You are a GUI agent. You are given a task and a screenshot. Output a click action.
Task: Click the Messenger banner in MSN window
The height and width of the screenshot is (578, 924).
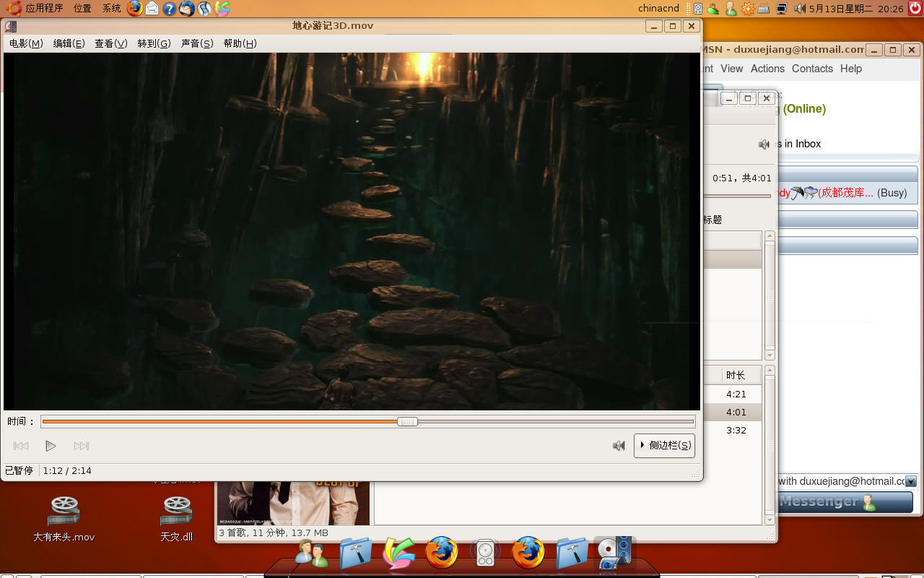pos(845,501)
